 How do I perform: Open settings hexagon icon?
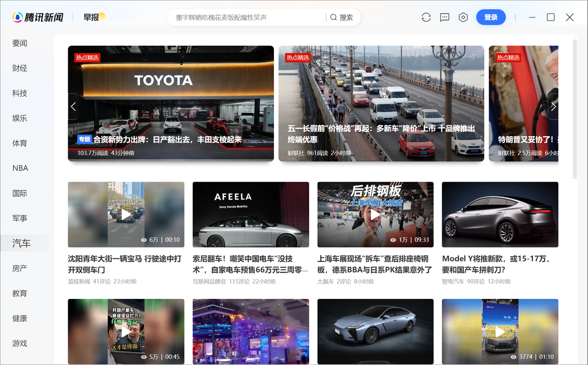click(463, 18)
